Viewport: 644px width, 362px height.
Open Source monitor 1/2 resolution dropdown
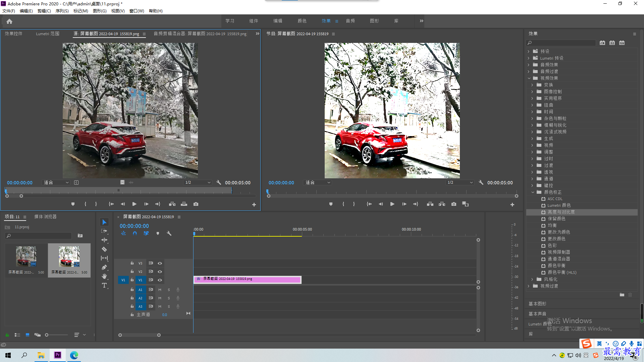198,183
